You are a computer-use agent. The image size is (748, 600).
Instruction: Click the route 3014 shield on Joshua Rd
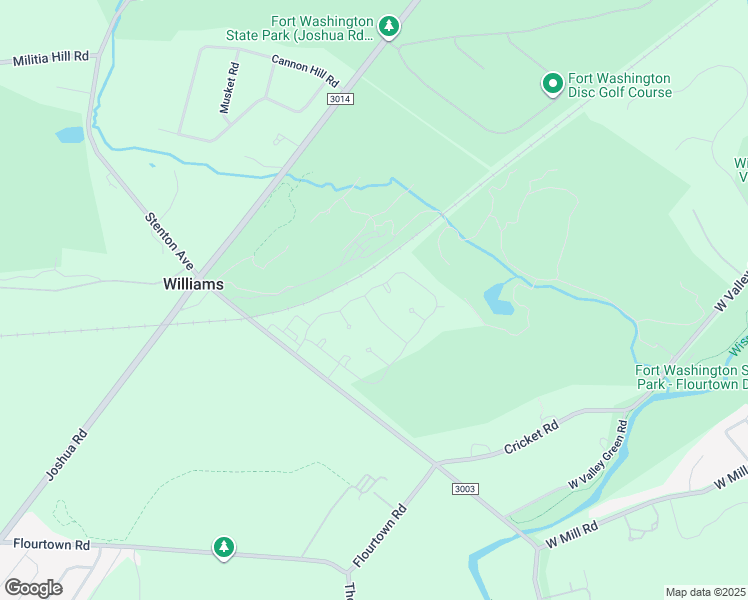pos(340,99)
